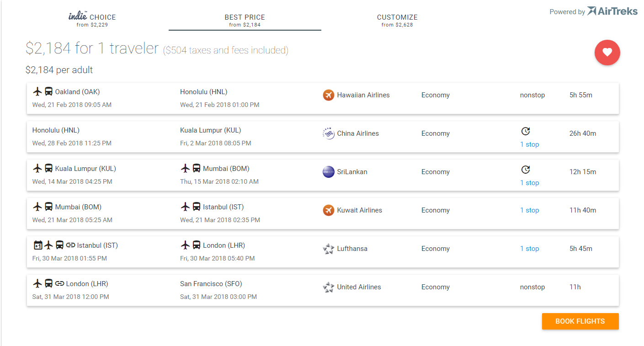
Task: Click the red heart favorite button
Action: pos(607,53)
